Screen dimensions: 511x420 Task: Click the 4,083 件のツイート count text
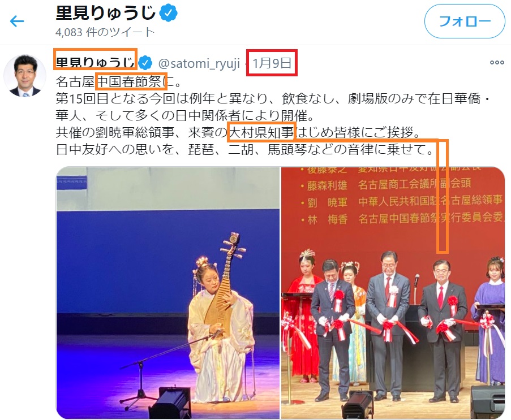click(x=105, y=32)
